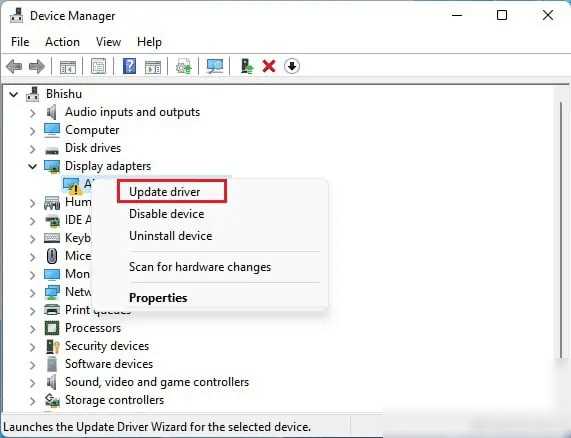Select the Processors tree label
The height and width of the screenshot is (438, 571).
[x=93, y=328]
